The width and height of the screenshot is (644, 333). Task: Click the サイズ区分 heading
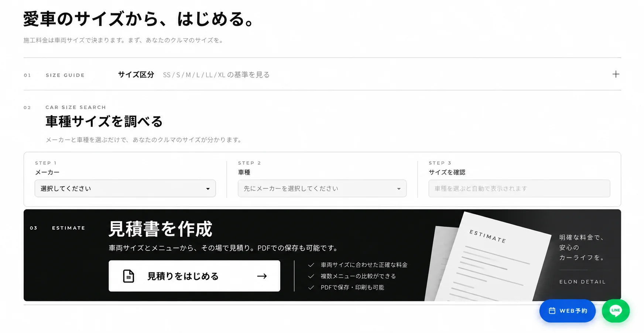click(136, 75)
